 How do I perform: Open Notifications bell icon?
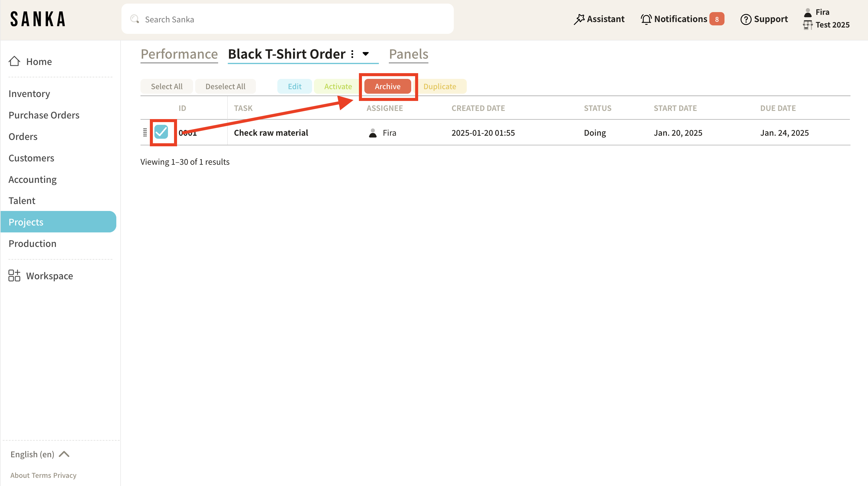tap(646, 19)
